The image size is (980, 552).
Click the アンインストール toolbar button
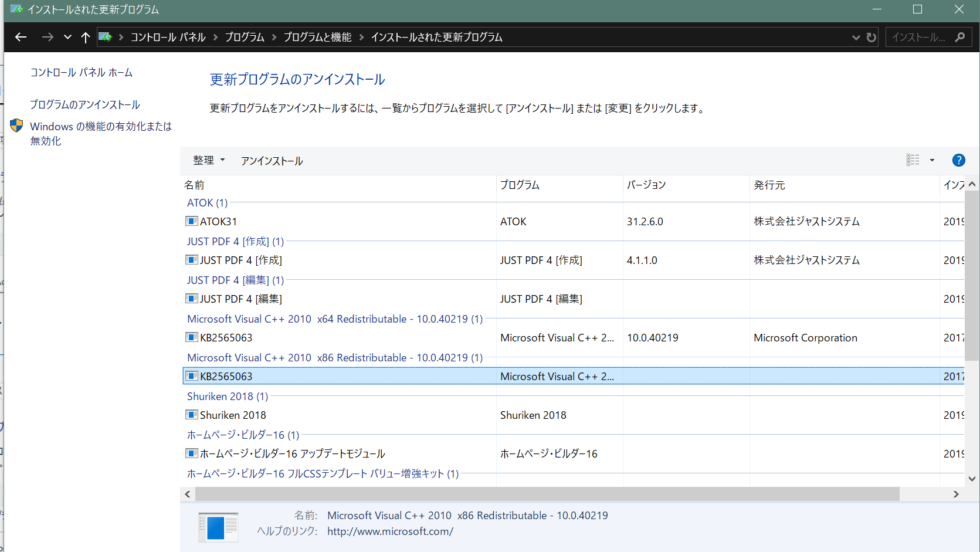(x=272, y=161)
